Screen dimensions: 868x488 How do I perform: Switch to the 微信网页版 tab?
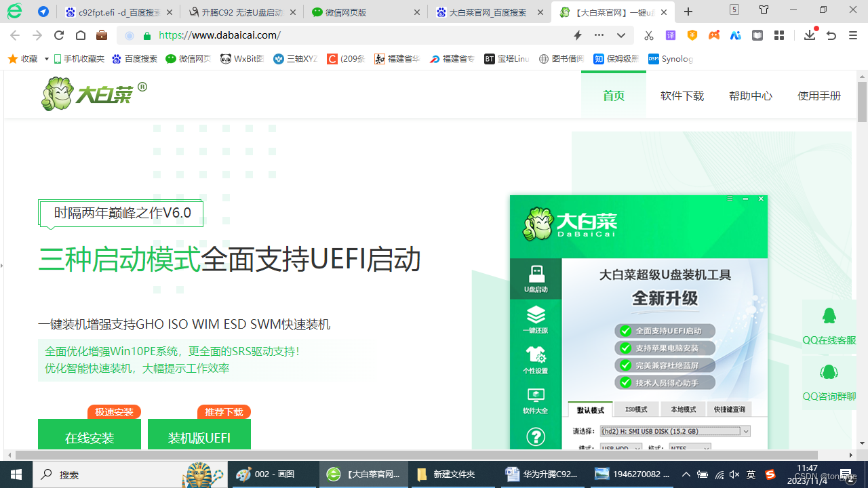pos(365,12)
